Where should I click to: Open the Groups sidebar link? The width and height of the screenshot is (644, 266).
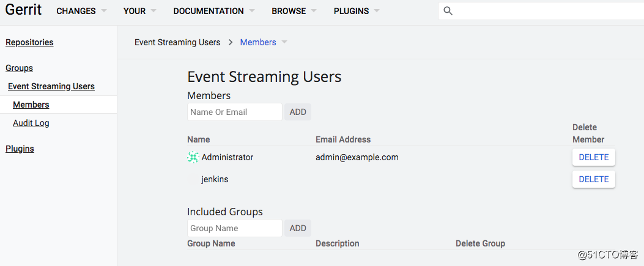click(x=20, y=68)
